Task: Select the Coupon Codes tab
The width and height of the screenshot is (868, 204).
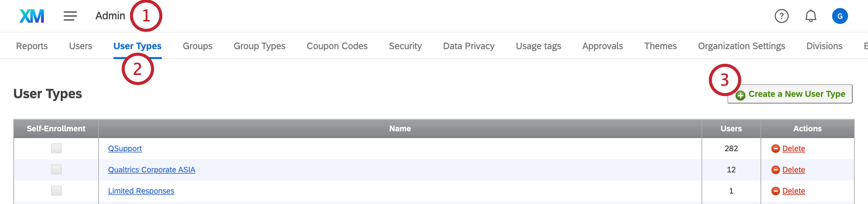Action: (337, 46)
